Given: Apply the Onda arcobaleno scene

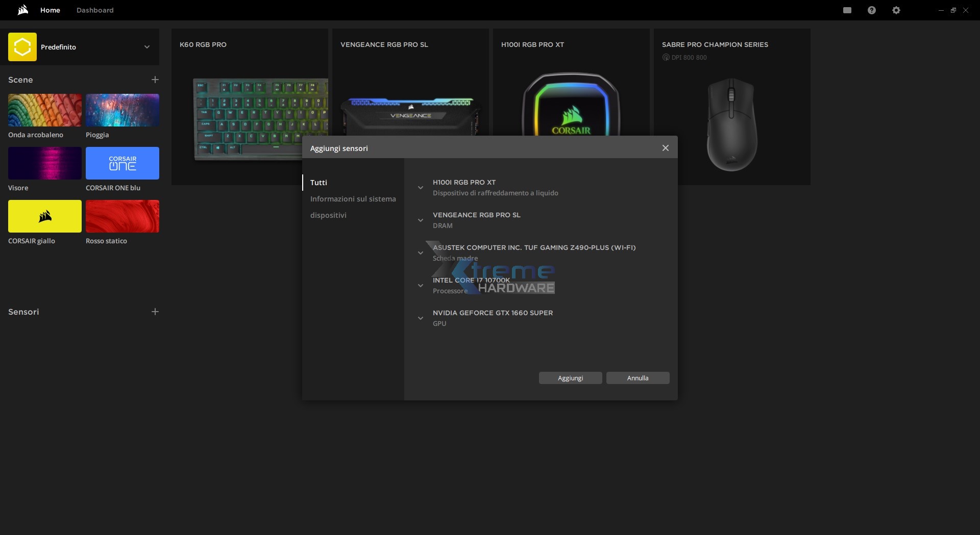Looking at the screenshot, I should pos(45,110).
